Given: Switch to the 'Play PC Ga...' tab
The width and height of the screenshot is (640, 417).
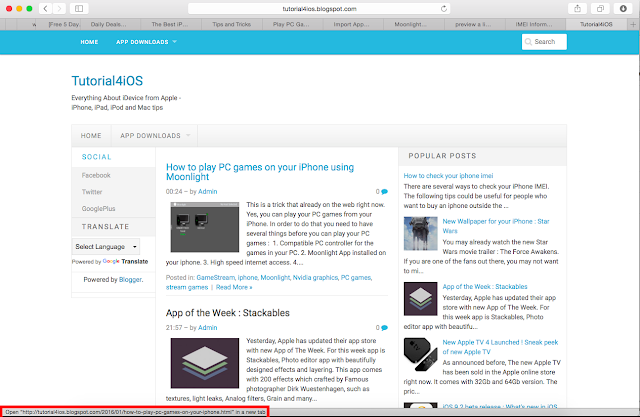Looking at the screenshot, I should (291, 24).
